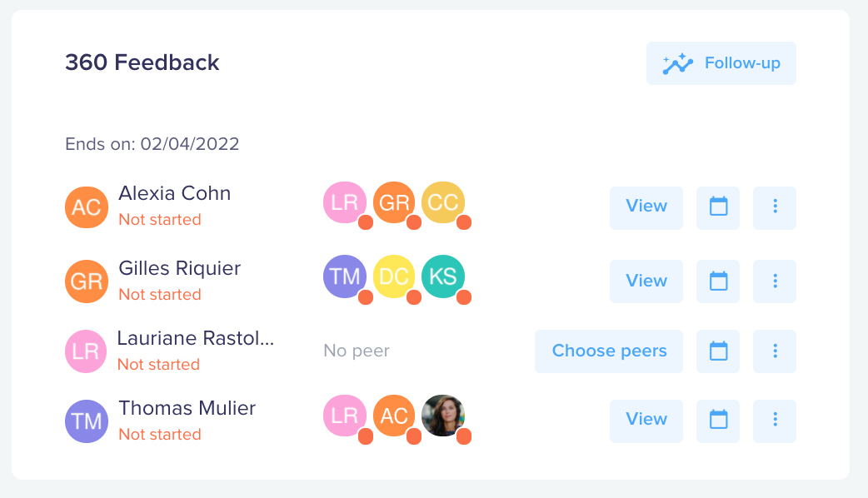Click the photo peer avatar for Thomas Mulier
This screenshot has height=498, width=868.
click(443, 416)
